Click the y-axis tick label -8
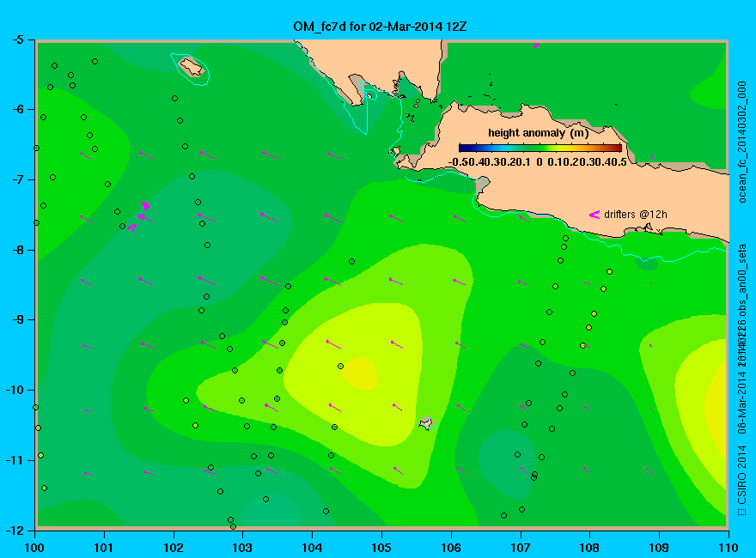This screenshot has height=558, width=756. (17, 250)
